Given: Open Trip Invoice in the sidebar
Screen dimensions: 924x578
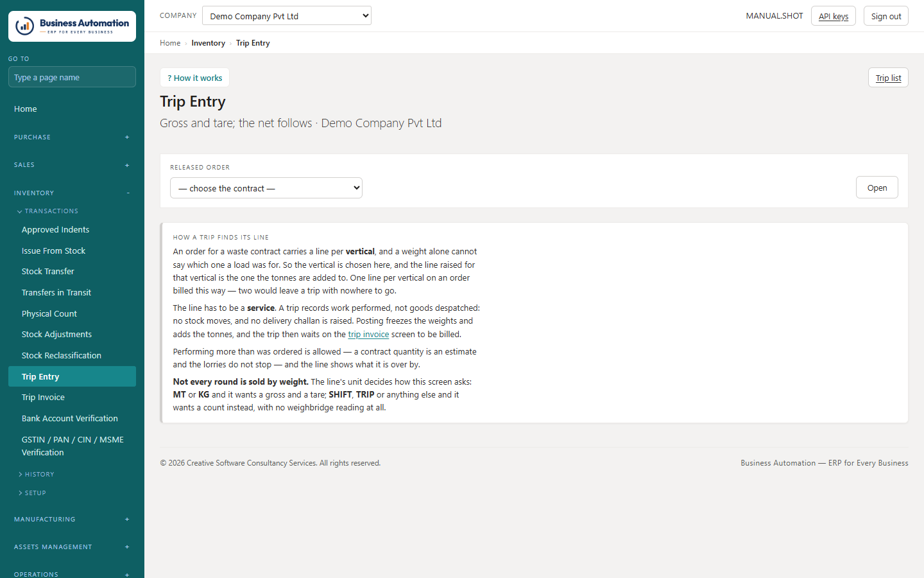Looking at the screenshot, I should tap(72, 398).
